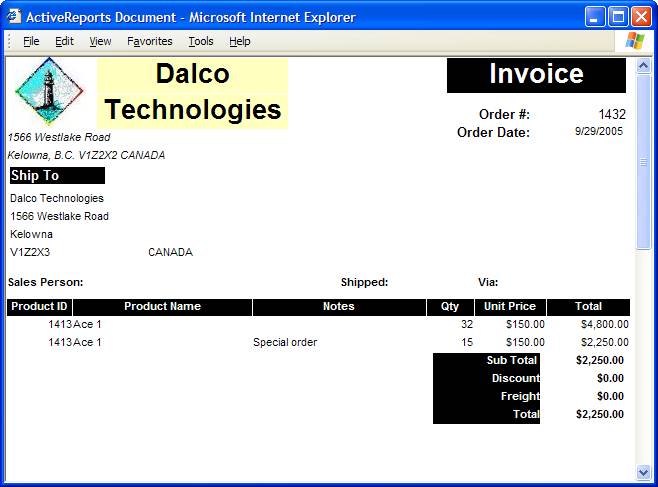Select order date 9/29/2005
The height and width of the screenshot is (487, 658).
599,131
